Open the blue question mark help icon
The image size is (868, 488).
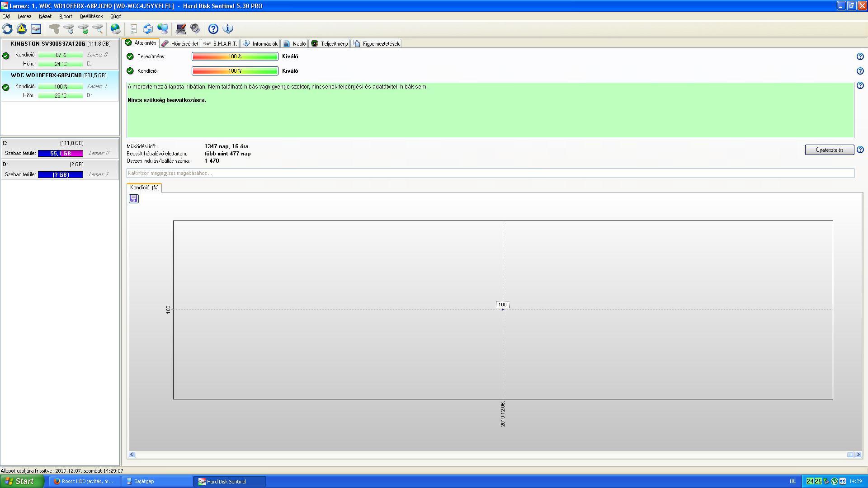(x=213, y=29)
